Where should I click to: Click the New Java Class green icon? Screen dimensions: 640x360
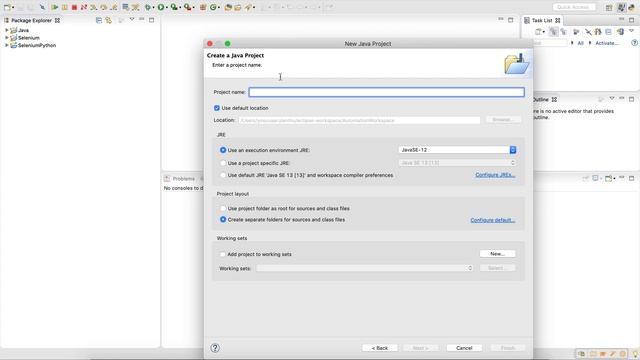point(213,7)
